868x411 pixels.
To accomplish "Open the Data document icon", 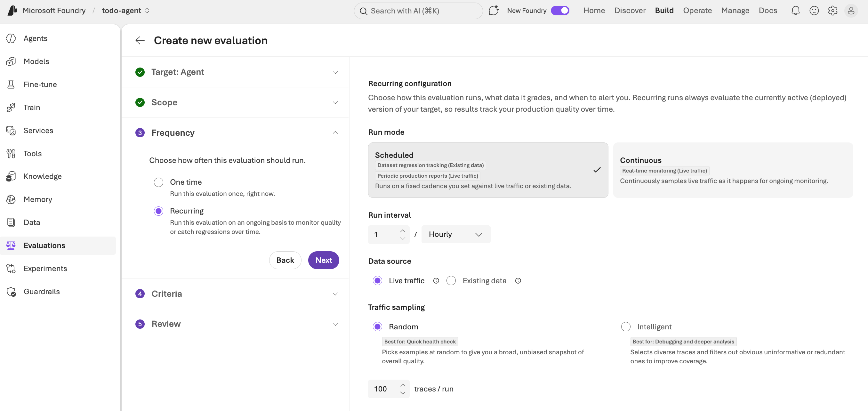I will point(11,222).
